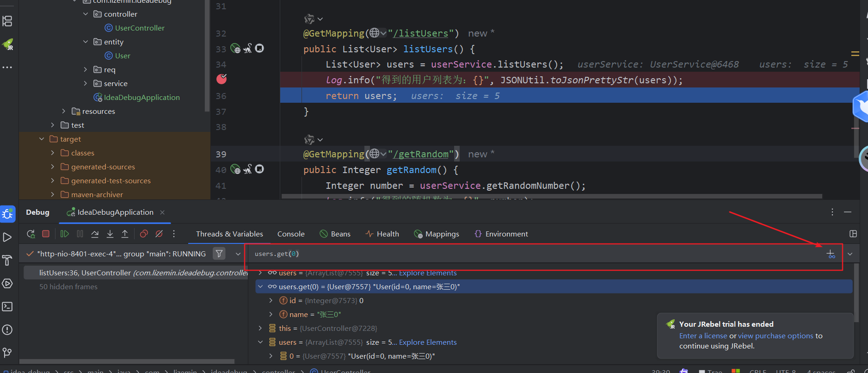
Task: Toggle the frames filter button
Action: click(x=219, y=254)
